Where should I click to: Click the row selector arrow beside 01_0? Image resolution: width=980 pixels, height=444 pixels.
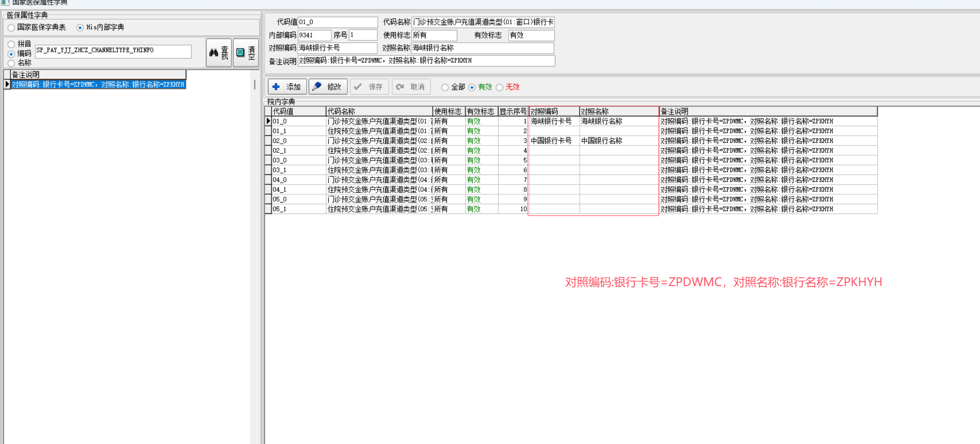269,121
